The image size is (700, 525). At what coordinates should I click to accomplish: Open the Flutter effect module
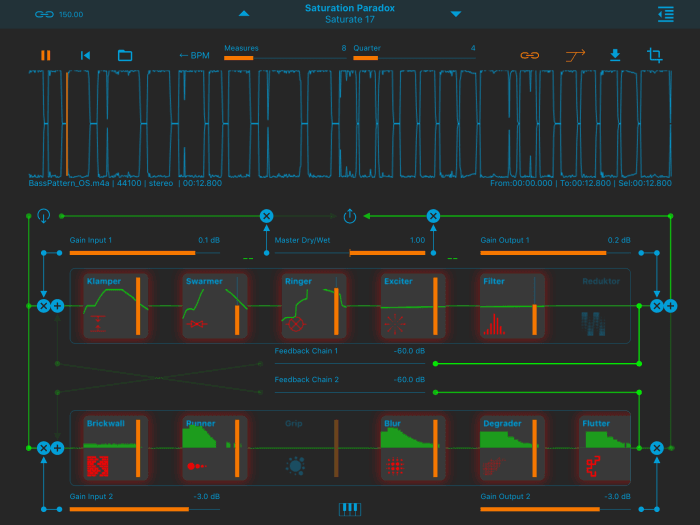coord(605,448)
